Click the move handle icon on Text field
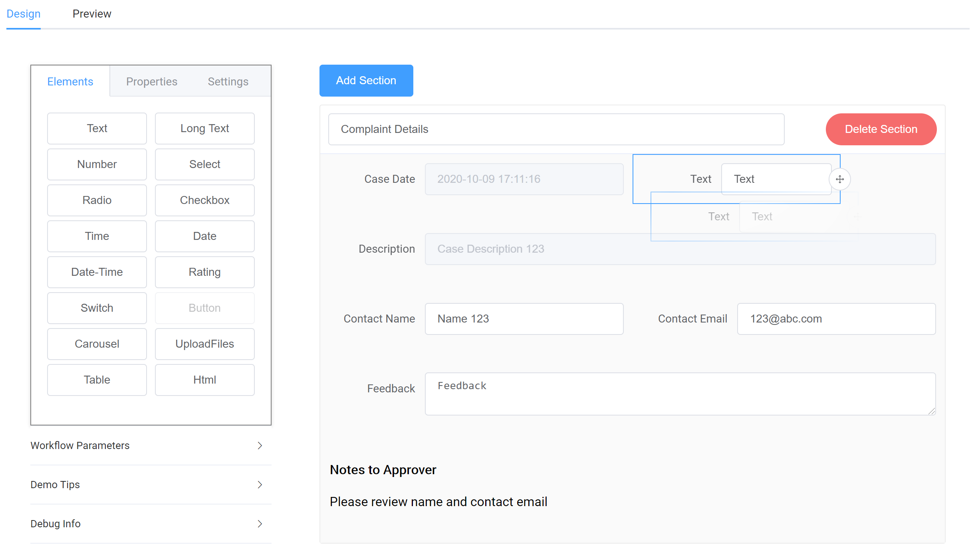 coord(839,179)
